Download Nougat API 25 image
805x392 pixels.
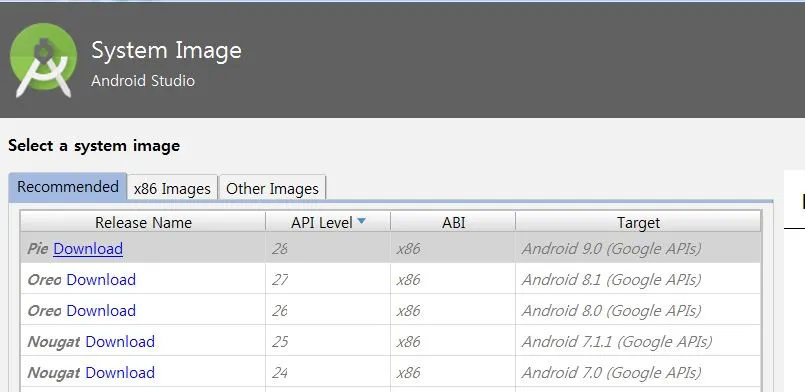point(120,341)
